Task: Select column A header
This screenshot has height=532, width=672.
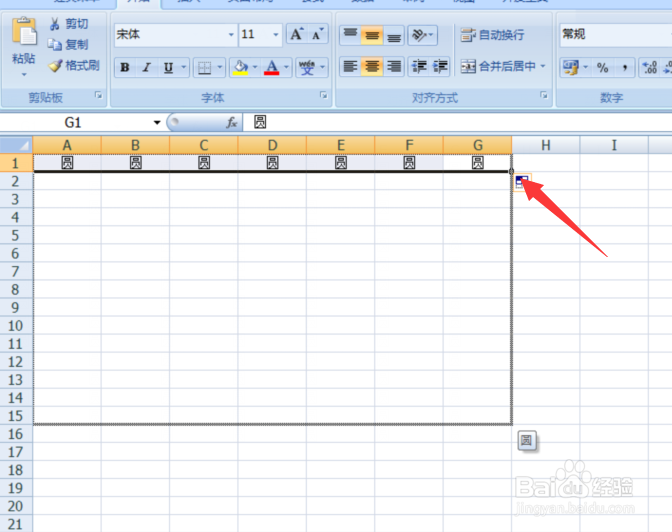Action: 67,145
